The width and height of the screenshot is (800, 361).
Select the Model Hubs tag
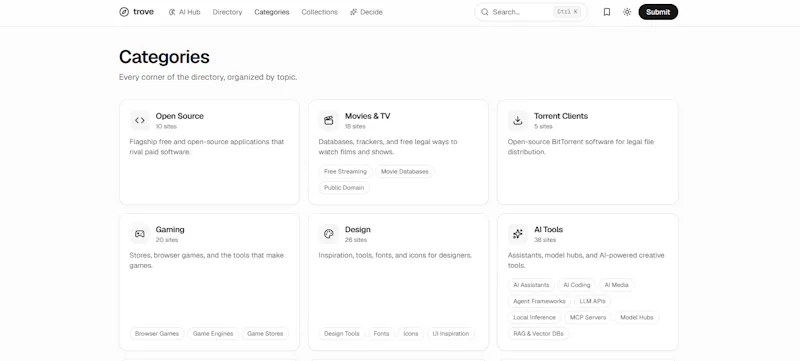(x=637, y=317)
